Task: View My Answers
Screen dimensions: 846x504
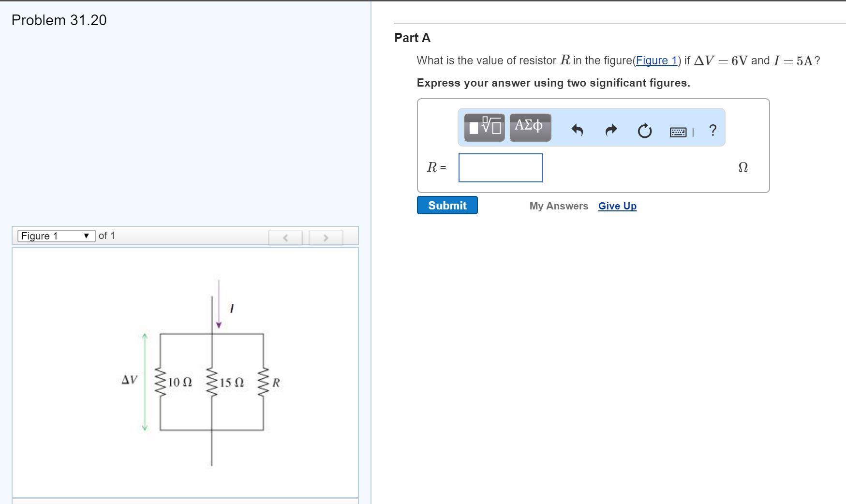Action: click(559, 206)
